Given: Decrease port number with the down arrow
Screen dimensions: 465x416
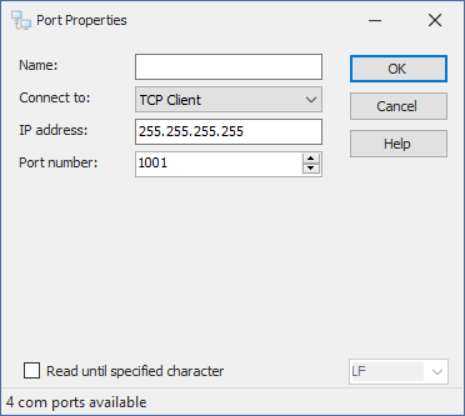Looking at the screenshot, I should coord(311,169).
